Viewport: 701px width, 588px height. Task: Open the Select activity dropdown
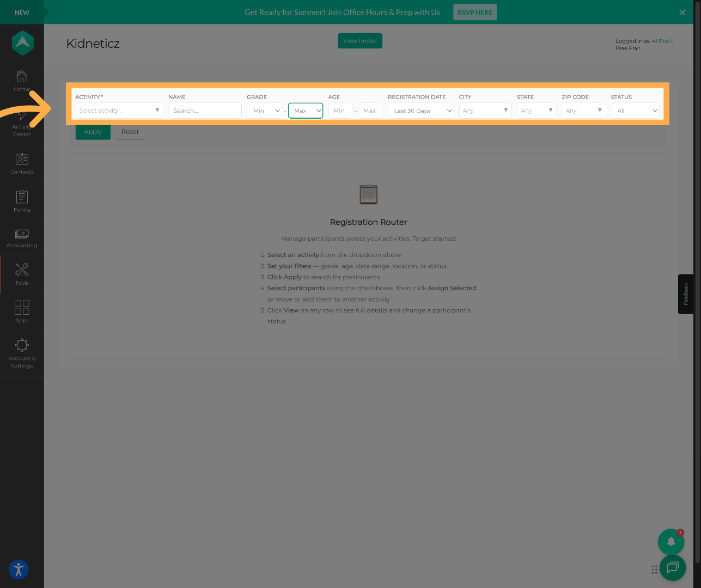point(119,111)
